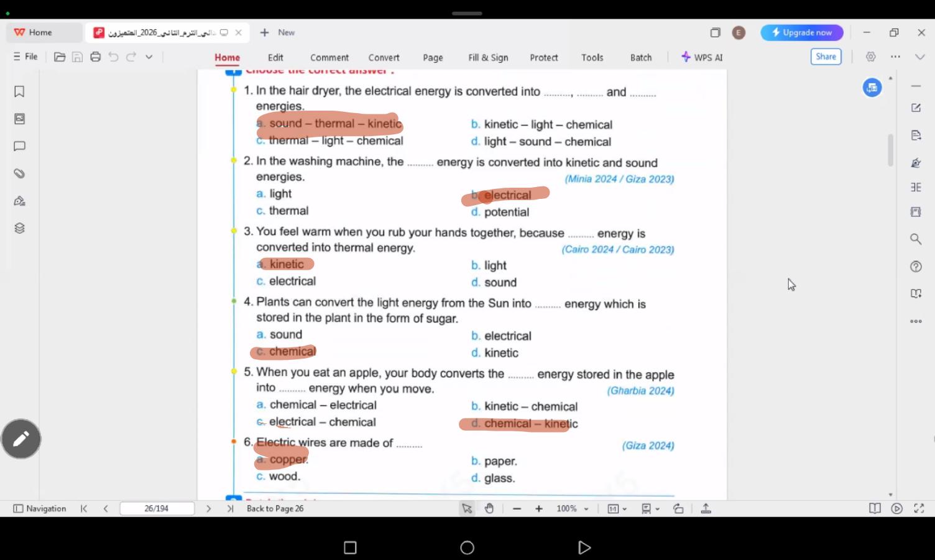Click the export upload icon in status bar
935x560 pixels.
tap(706, 508)
